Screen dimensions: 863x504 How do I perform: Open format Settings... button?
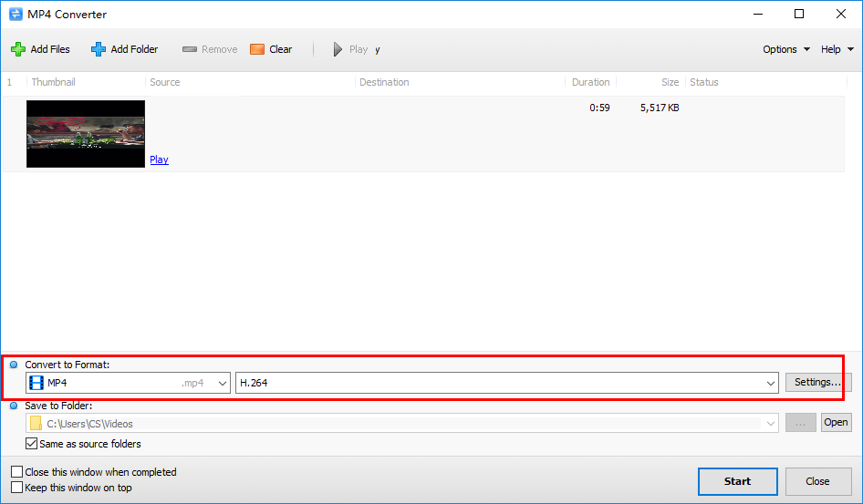(818, 382)
